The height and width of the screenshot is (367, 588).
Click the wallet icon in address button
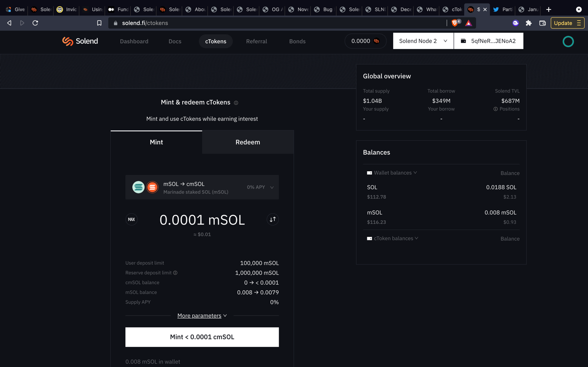click(x=463, y=41)
